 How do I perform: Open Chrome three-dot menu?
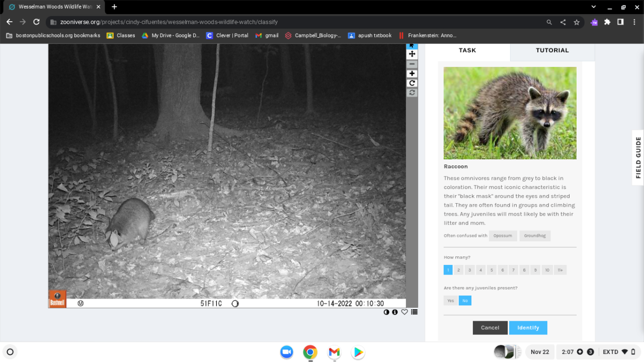634,22
